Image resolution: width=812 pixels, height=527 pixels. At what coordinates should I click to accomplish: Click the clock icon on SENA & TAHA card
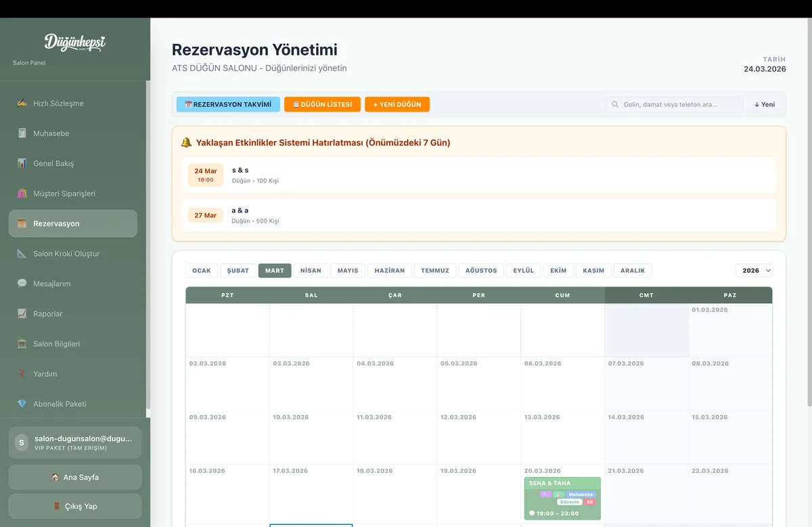532,513
